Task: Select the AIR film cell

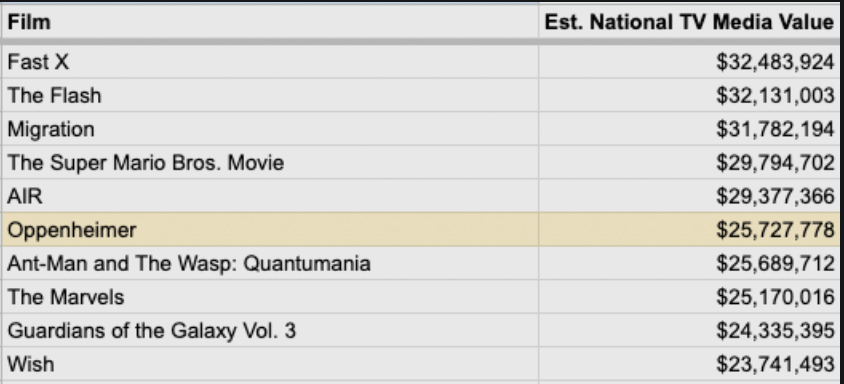Action: click(x=269, y=196)
